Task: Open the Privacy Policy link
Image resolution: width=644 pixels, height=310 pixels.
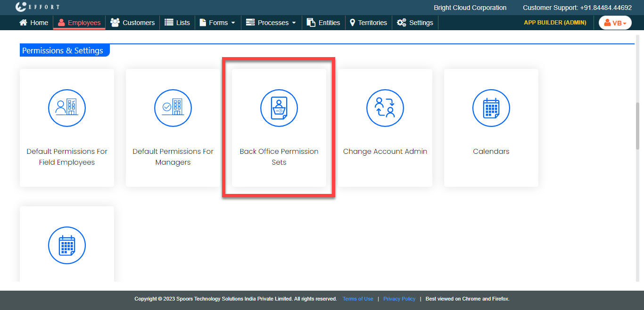Action: point(399,299)
